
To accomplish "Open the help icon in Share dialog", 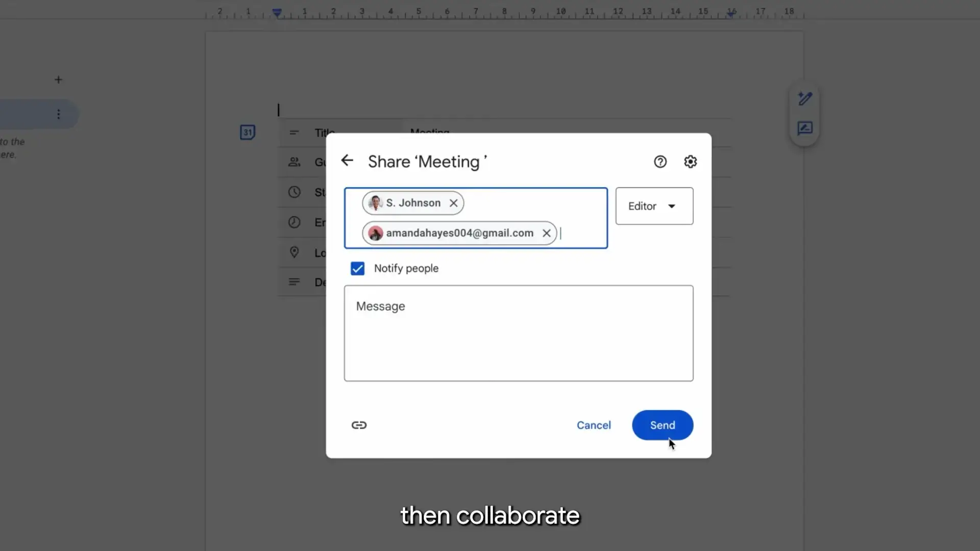I will [660, 162].
